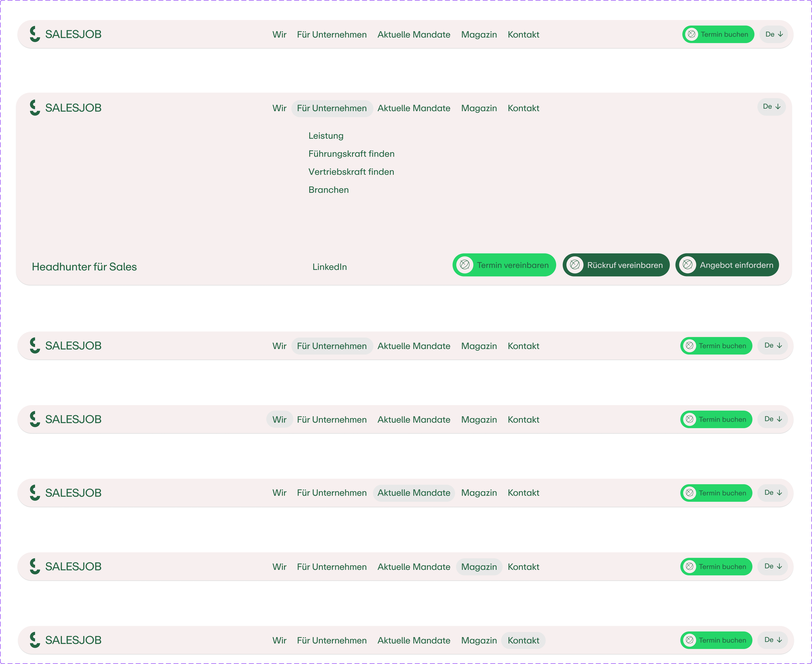This screenshot has width=812, height=664.
Task: Select Magazin in collapsed navbar with Für Unternehmen highlighted
Action: click(x=479, y=346)
